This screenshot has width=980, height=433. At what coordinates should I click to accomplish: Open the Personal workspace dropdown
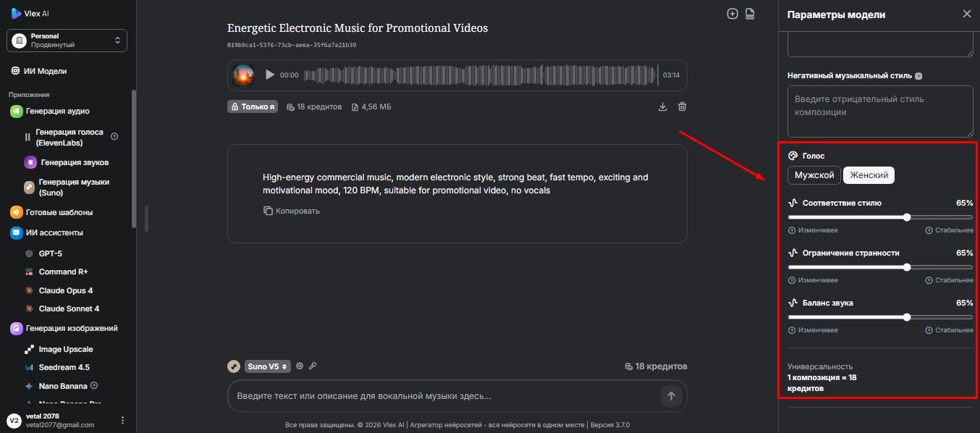click(67, 41)
